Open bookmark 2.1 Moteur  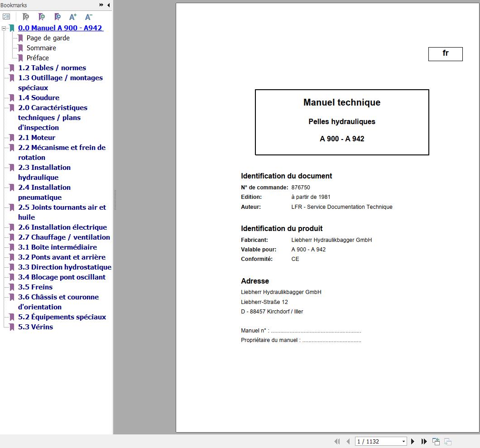coord(37,138)
